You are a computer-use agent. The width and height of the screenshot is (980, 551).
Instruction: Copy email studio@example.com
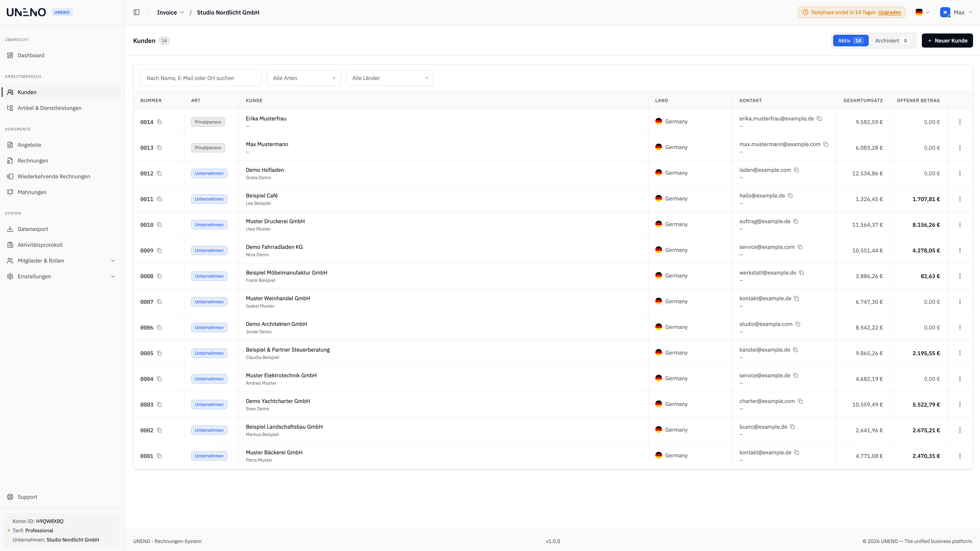[798, 324]
